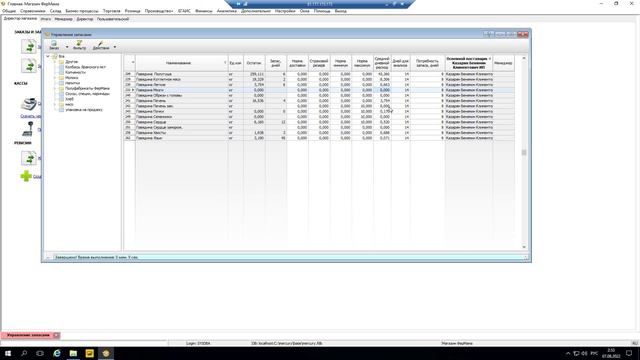Open first green-arrow document icon under ЗАКАЗЫ
This screenshot has width=640, height=360.
(29, 47)
